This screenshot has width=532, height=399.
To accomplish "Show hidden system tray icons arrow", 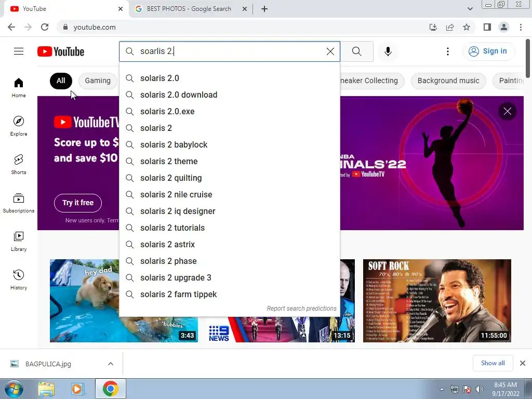I will [x=442, y=389].
